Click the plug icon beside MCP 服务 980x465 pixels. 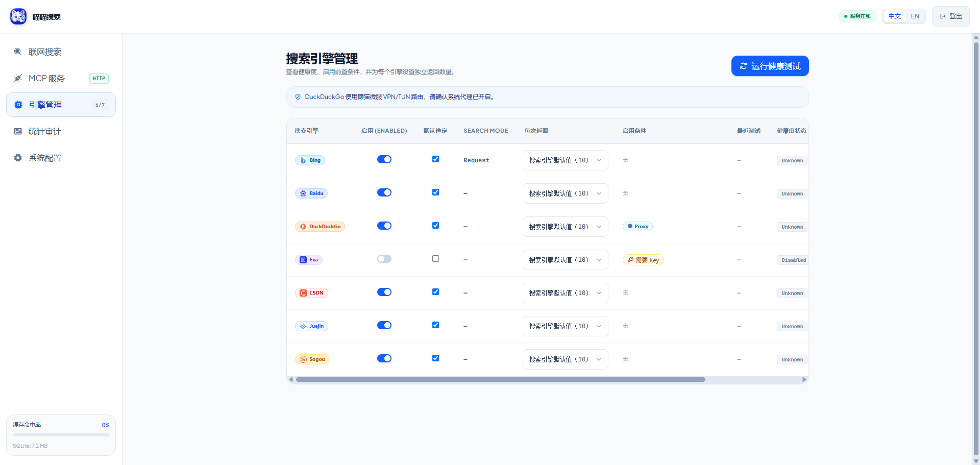click(x=18, y=78)
